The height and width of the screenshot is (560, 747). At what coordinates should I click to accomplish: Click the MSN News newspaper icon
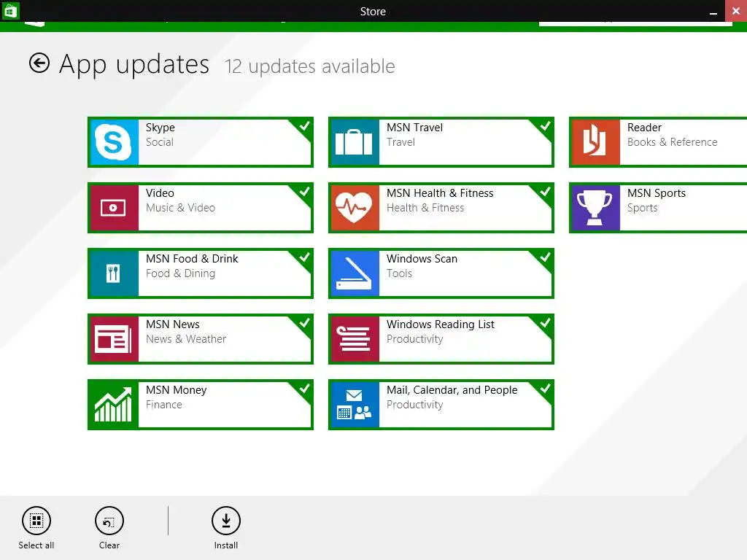(x=113, y=339)
